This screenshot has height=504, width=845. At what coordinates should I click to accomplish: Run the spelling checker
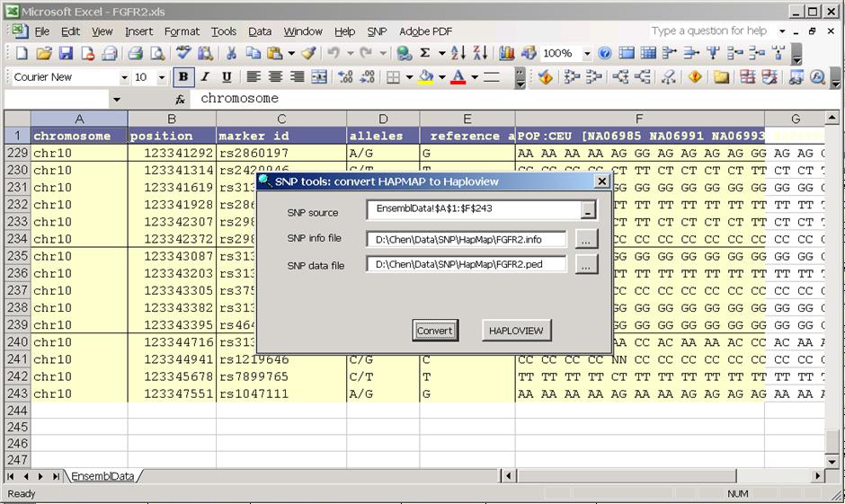pos(183,53)
